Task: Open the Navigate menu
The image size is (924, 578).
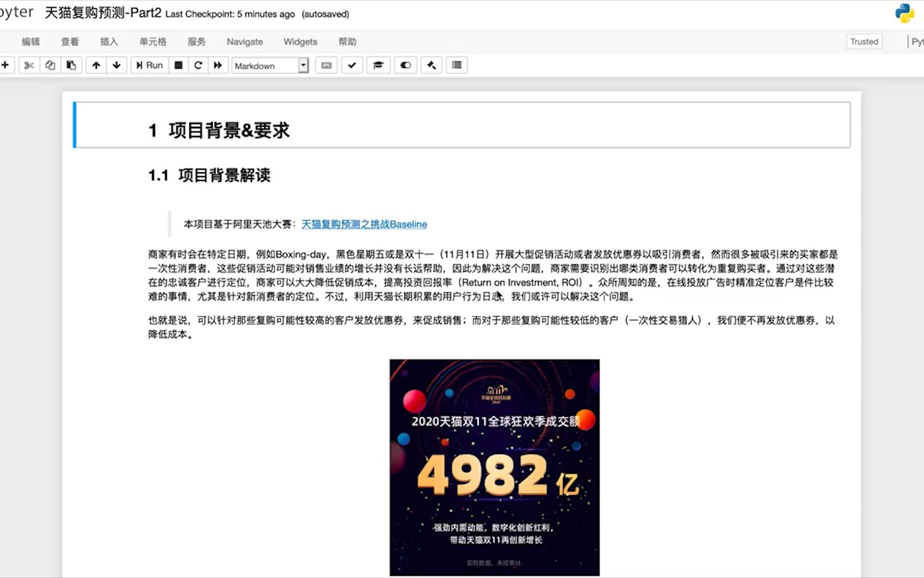Action: click(245, 42)
